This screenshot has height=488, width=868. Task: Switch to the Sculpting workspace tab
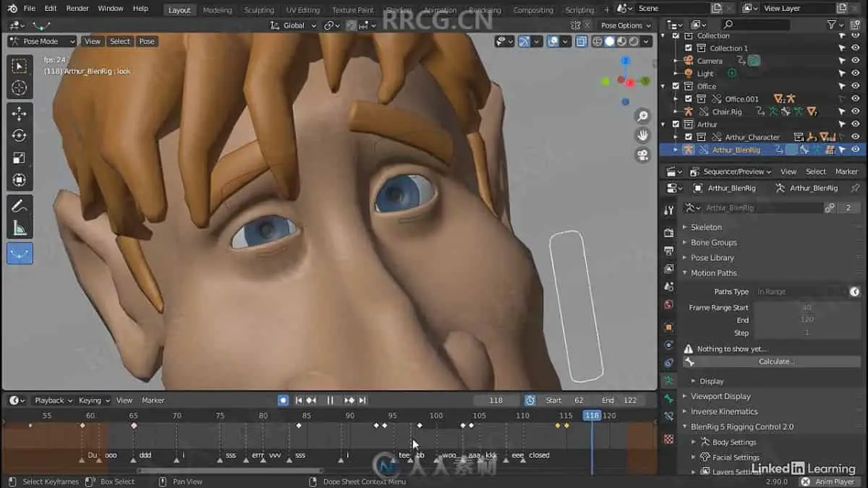[259, 10]
